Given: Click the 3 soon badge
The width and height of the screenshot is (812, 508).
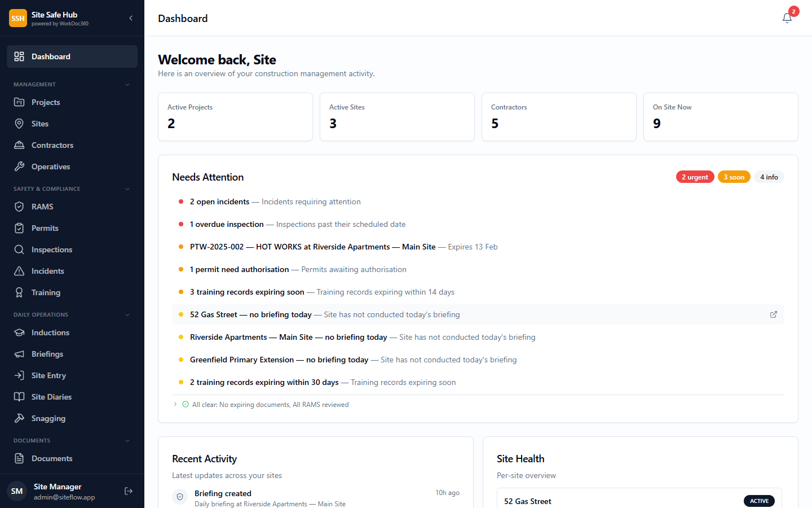Looking at the screenshot, I should pyautogui.click(x=734, y=177).
